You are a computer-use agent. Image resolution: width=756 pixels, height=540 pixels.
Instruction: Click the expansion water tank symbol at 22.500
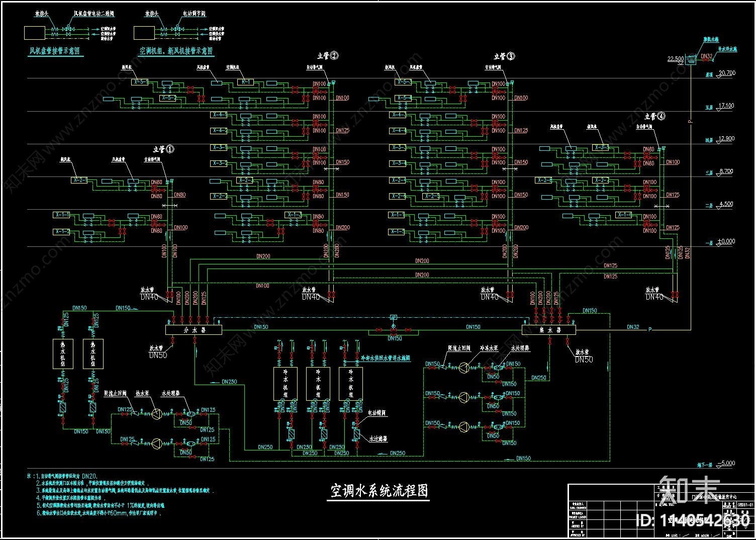(691, 60)
